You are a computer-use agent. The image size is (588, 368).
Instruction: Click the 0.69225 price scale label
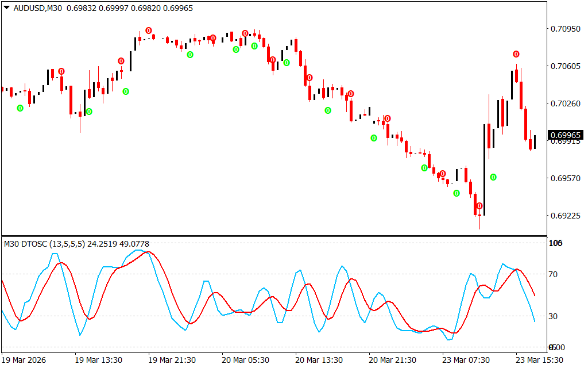(566, 216)
